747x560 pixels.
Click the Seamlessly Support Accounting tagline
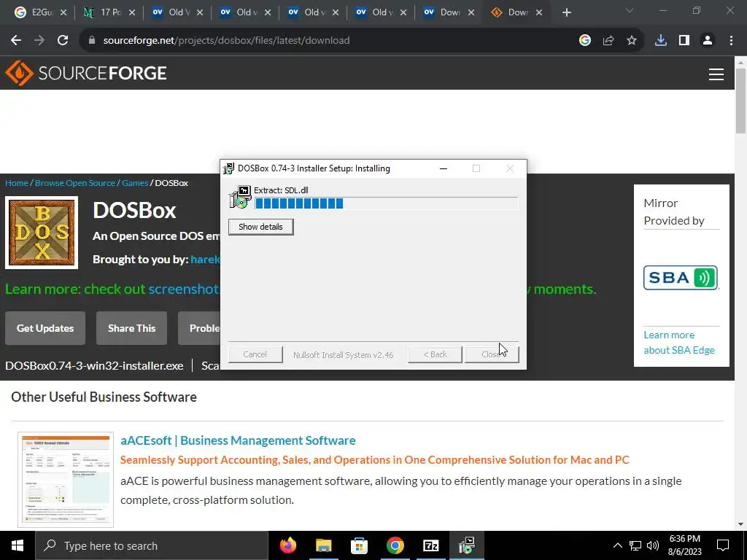click(374, 460)
